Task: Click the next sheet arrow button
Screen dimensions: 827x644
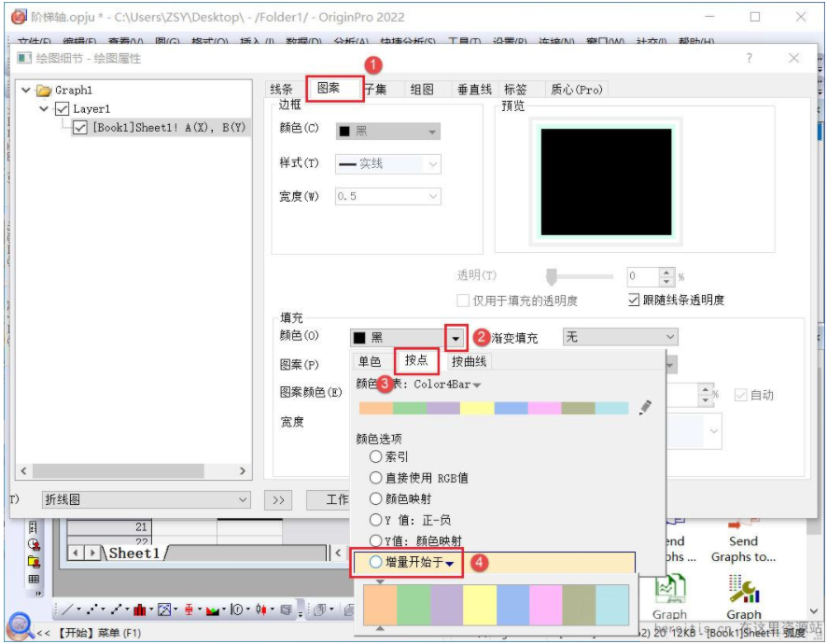Action: coord(92,553)
